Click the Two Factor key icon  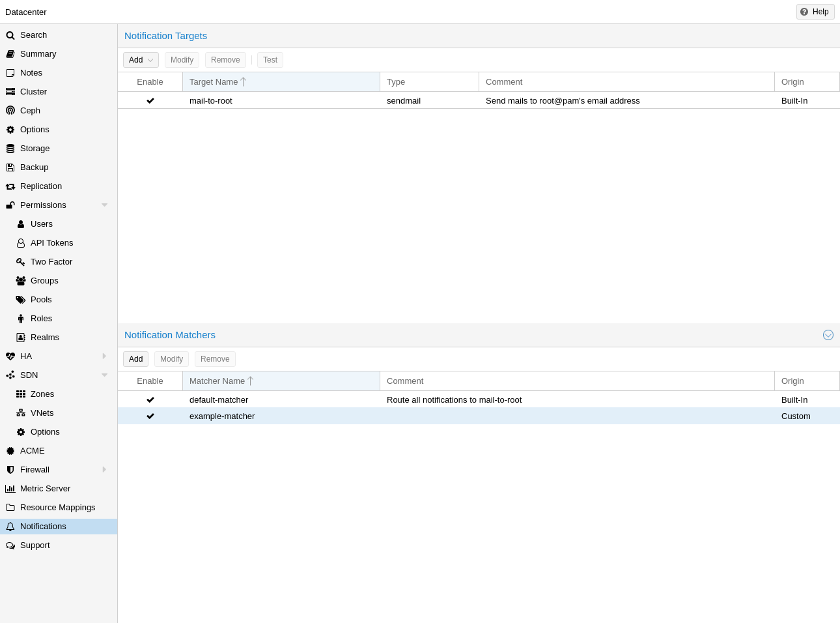(x=21, y=262)
